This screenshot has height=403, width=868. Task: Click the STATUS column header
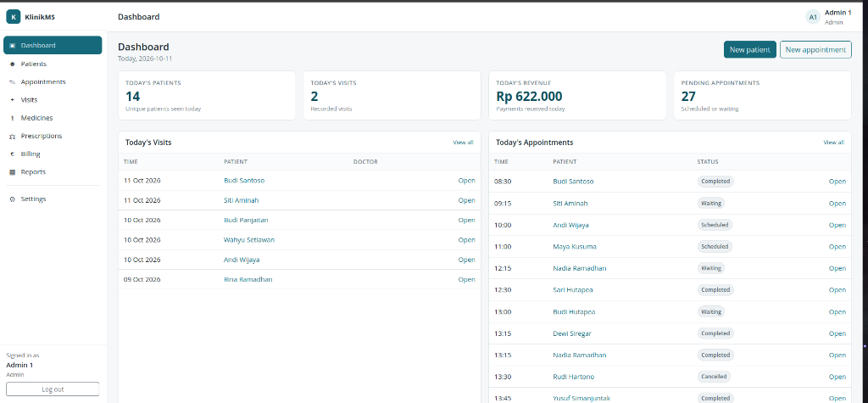click(x=708, y=162)
